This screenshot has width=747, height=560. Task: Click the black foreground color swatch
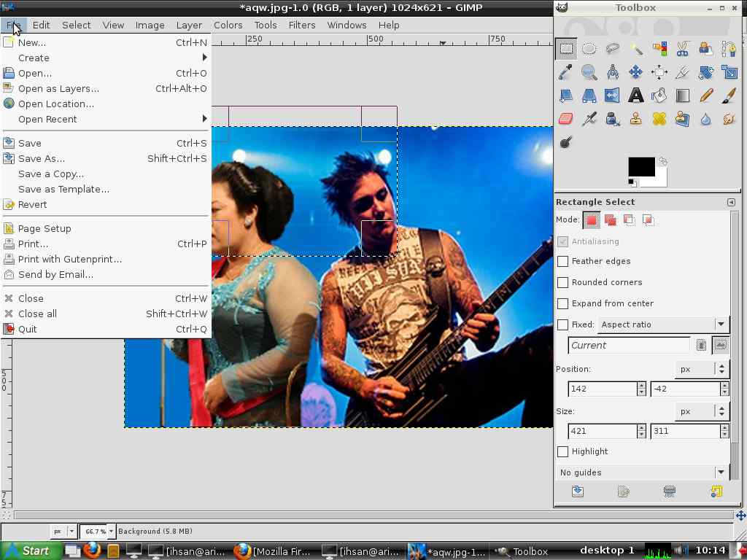(x=640, y=166)
